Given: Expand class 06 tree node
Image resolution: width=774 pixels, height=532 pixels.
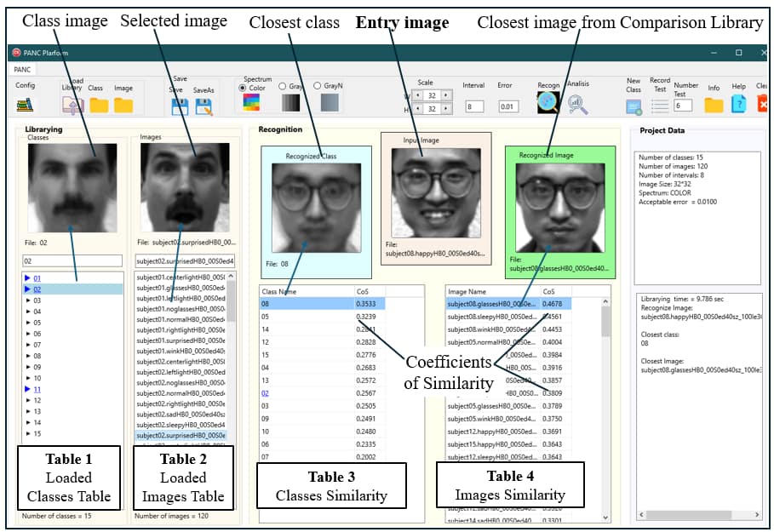Looking at the screenshot, I should coord(28,334).
